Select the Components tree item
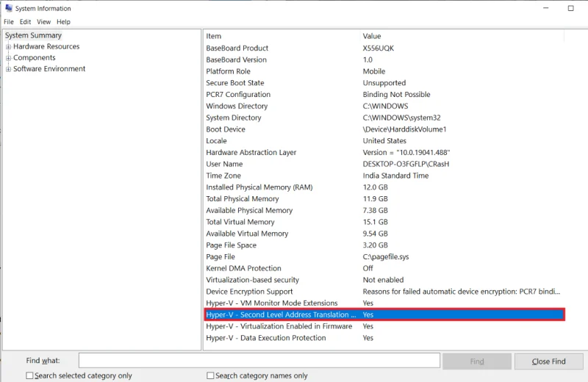Image resolution: width=588 pixels, height=382 pixels. [34, 58]
